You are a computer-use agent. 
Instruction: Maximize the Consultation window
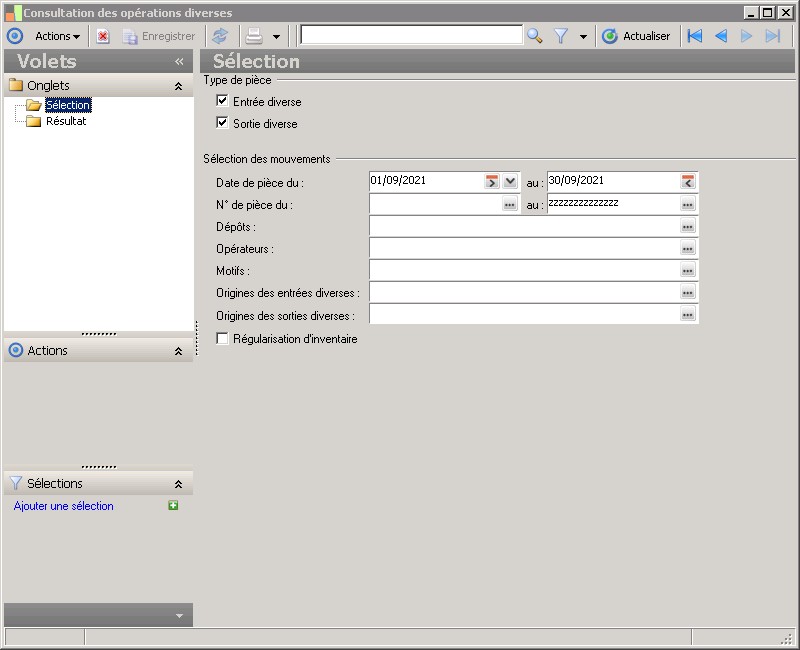(767, 13)
